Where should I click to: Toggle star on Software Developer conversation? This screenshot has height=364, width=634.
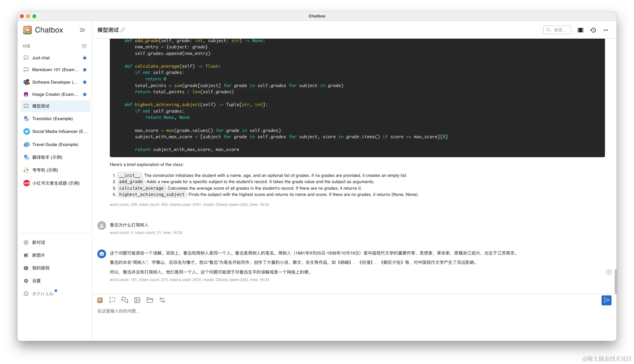[85, 82]
